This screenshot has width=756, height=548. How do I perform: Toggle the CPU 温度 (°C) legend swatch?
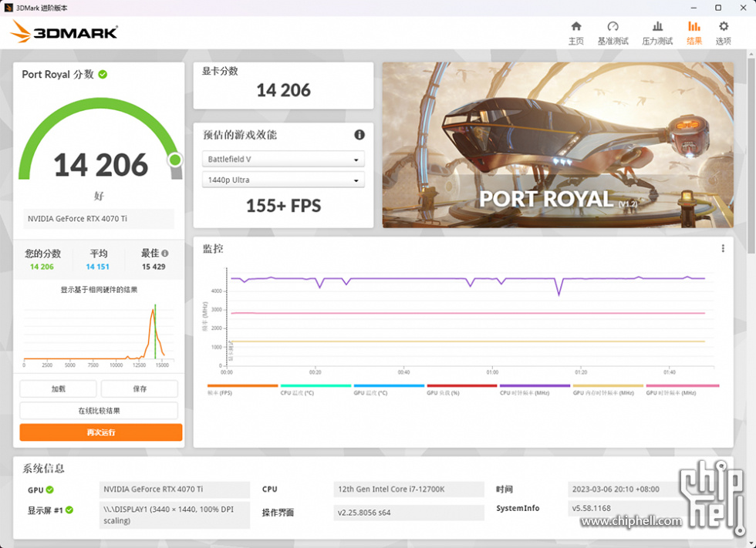(316, 385)
